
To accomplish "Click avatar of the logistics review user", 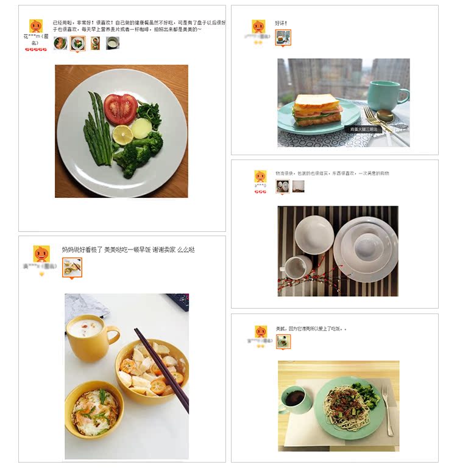I will pos(260,177).
